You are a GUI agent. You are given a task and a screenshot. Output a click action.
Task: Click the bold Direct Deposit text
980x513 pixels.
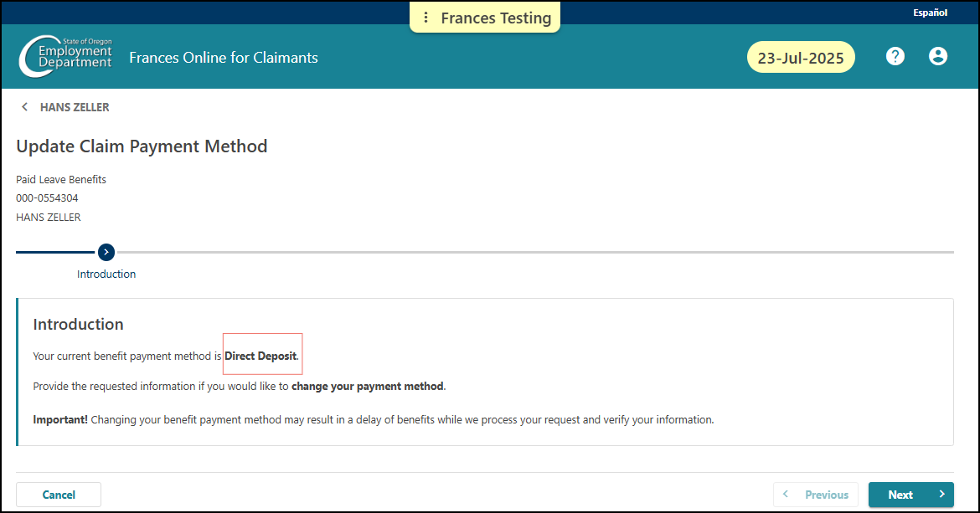pos(260,356)
